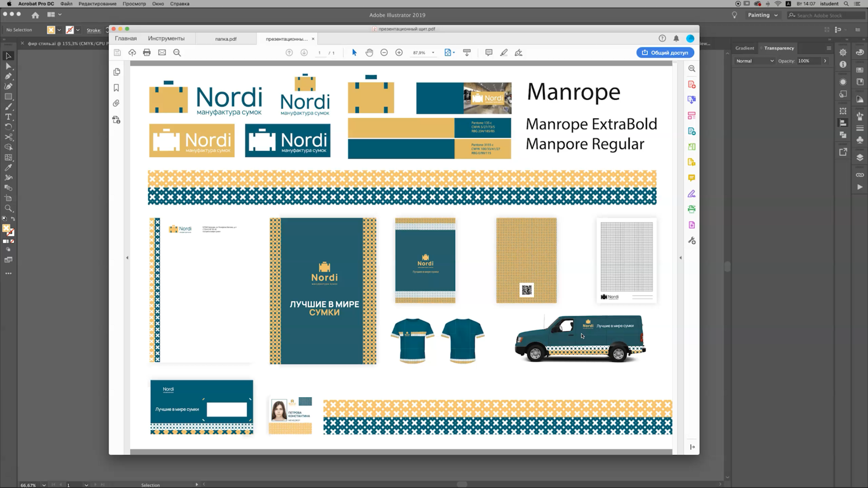This screenshot has height=488, width=868.
Task: Open Acrobat help question mark
Action: [x=662, y=38]
